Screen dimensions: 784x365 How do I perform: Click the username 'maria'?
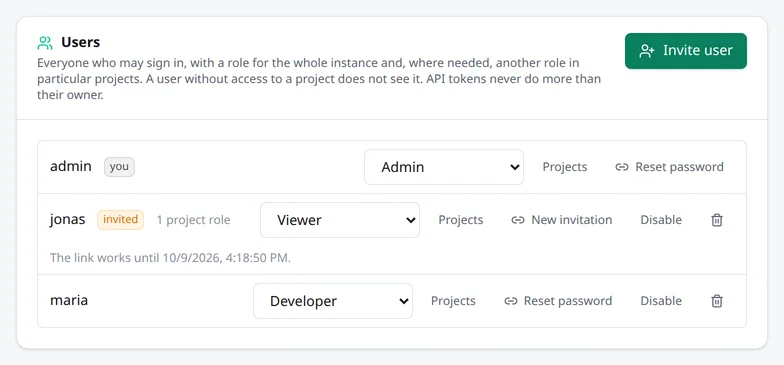coord(68,300)
